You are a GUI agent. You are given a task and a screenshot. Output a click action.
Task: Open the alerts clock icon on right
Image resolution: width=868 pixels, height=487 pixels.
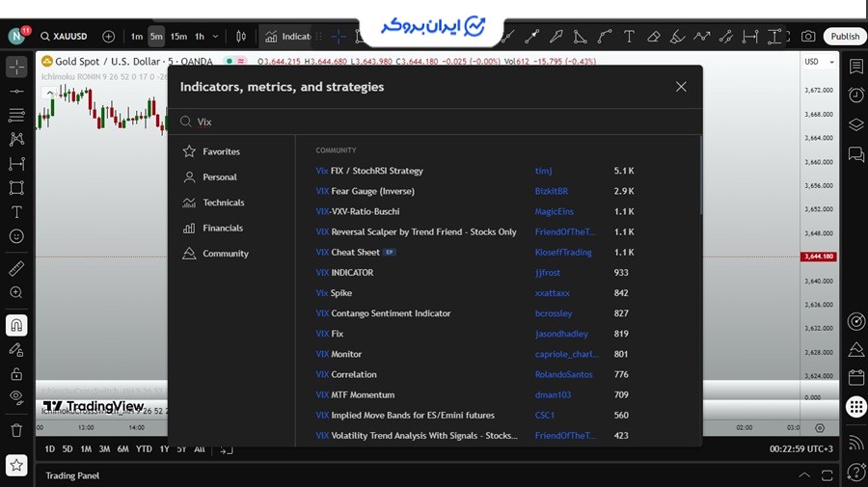coord(855,95)
